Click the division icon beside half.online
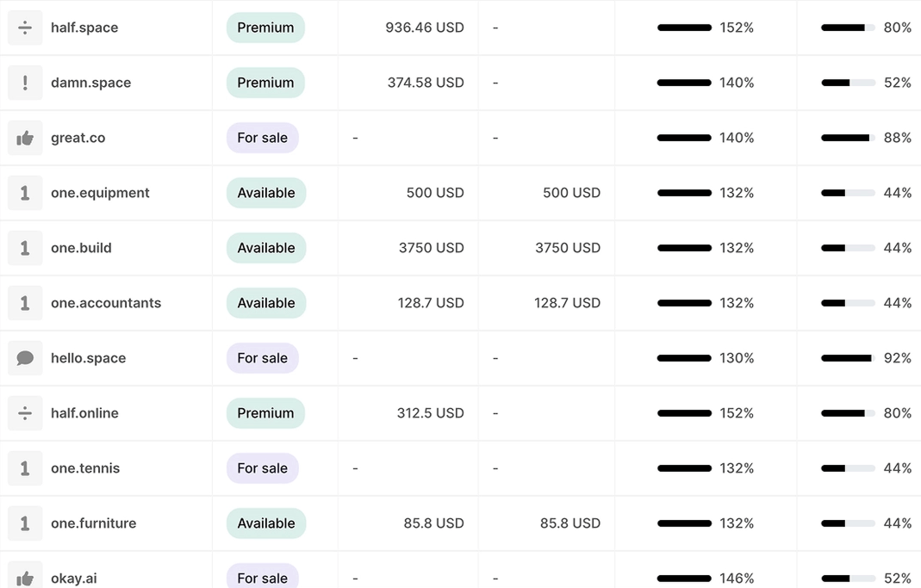The height and width of the screenshot is (588, 921). pyautogui.click(x=25, y=412)
